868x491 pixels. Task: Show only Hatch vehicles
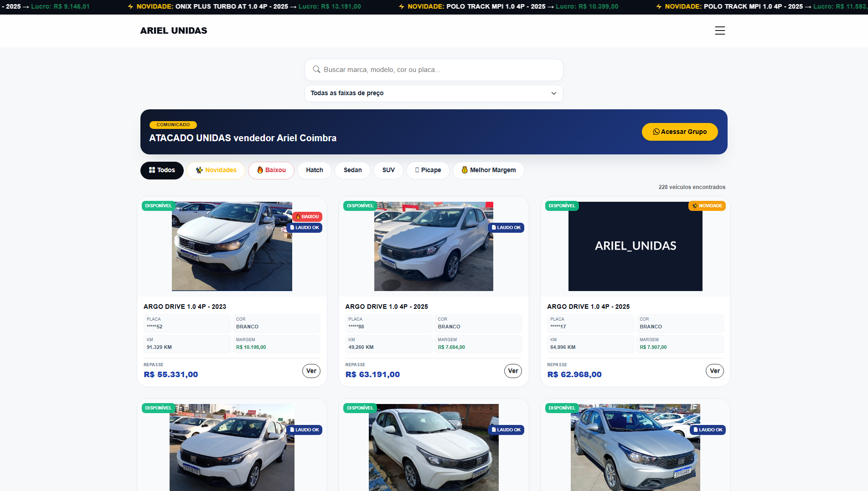pyautogui.click(x=315, y=170)
